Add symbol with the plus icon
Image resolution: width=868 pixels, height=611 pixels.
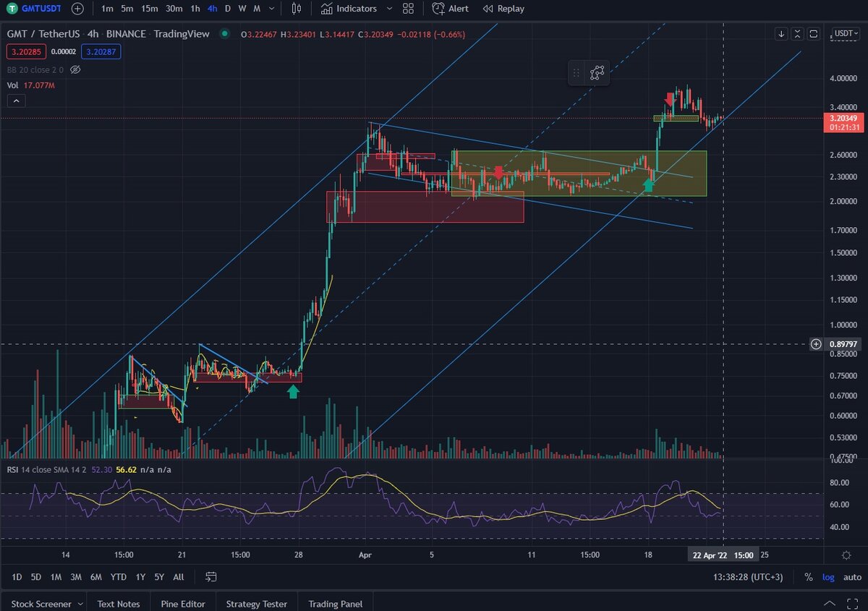77,9
